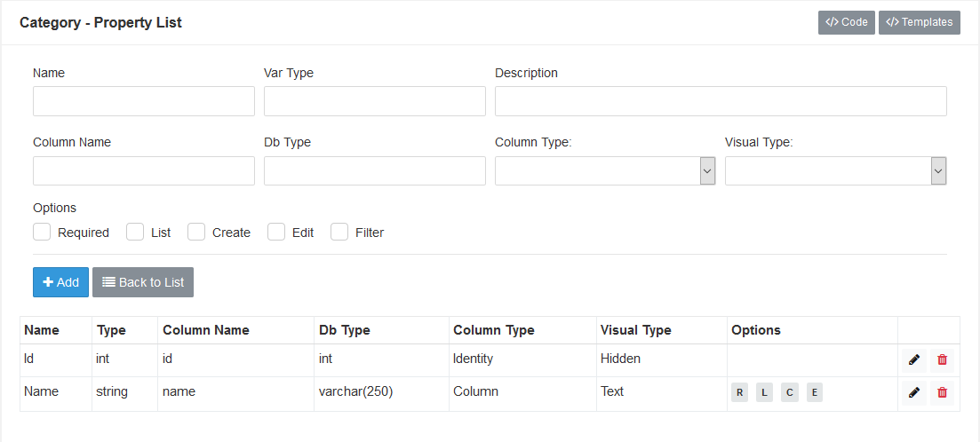
Task: Tick the List option checkbox
Action: pyautogui.click(x=135, y=232)
